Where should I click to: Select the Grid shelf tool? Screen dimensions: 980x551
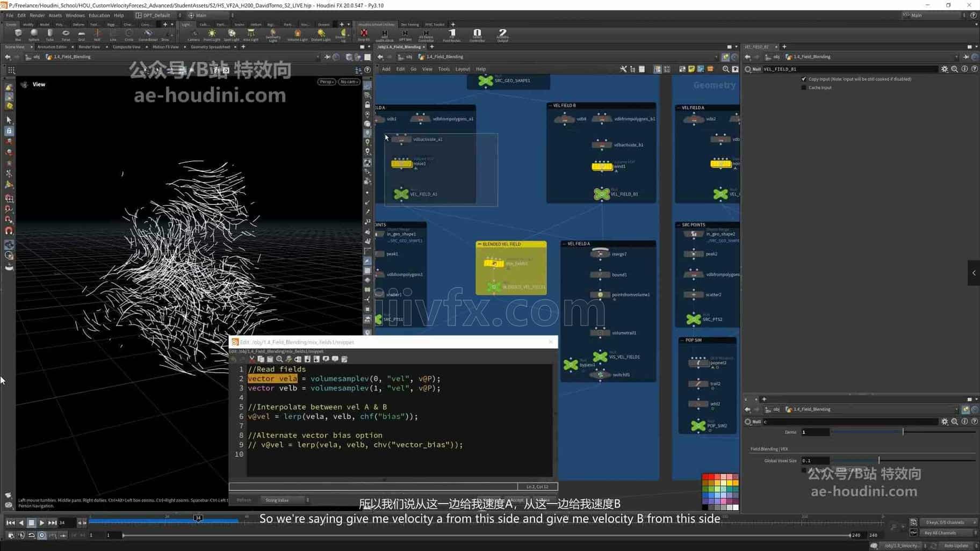(81, 35)
